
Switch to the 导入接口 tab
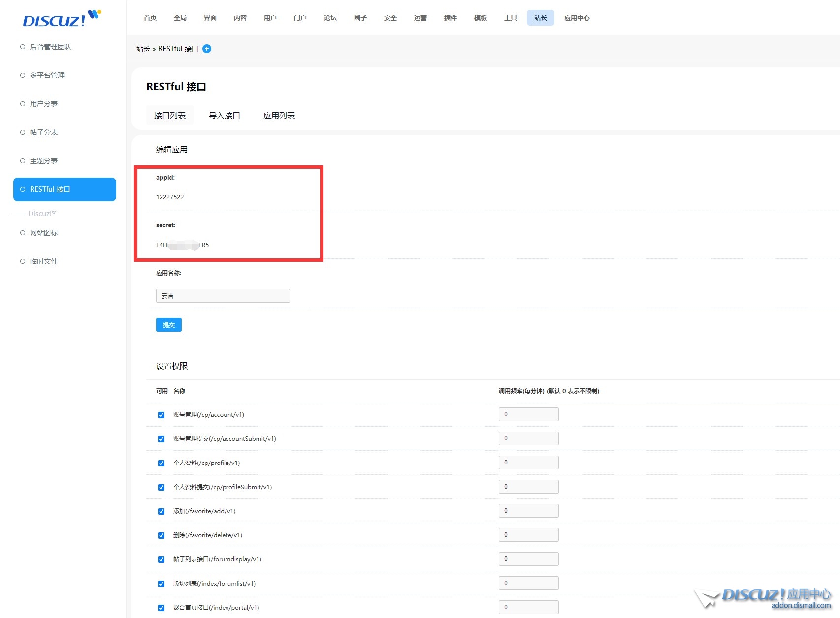224,116
